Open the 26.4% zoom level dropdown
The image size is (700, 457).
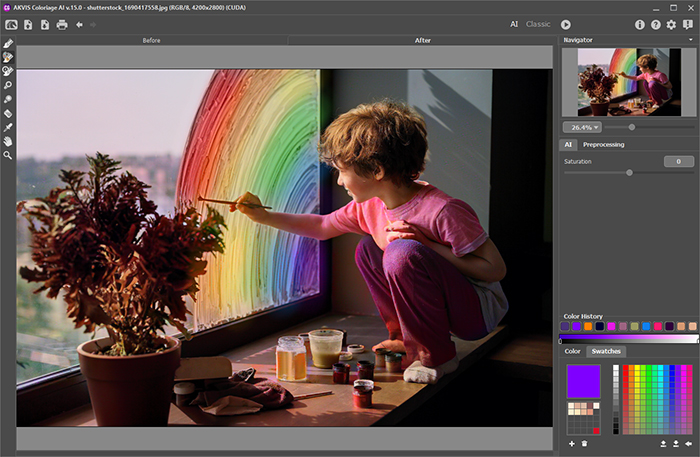tap(581, 127)
